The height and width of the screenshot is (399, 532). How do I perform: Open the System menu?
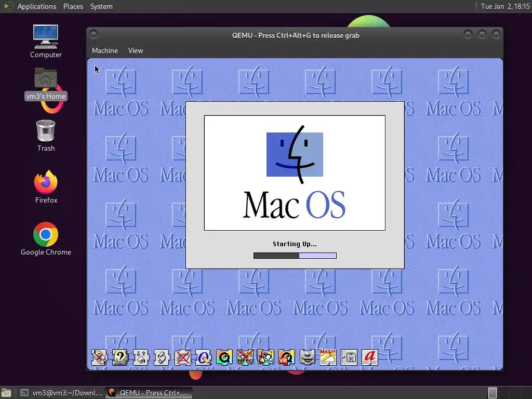101,6
